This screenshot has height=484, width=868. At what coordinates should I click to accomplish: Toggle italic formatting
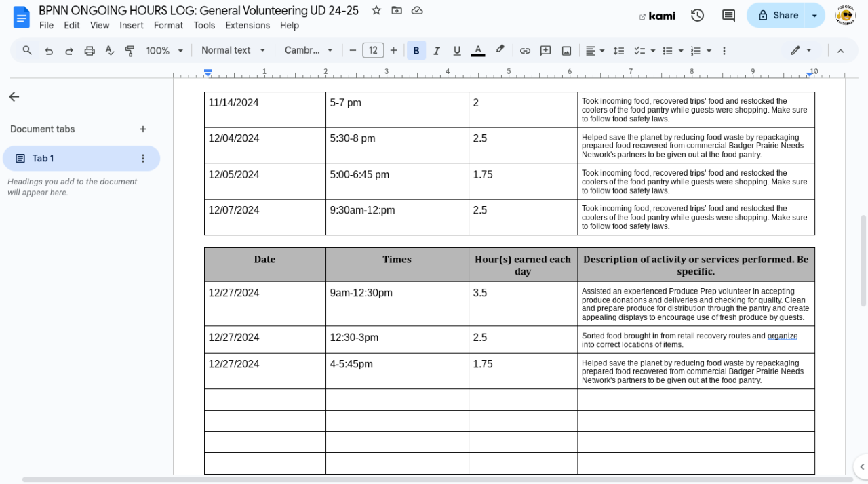(436, 50)
